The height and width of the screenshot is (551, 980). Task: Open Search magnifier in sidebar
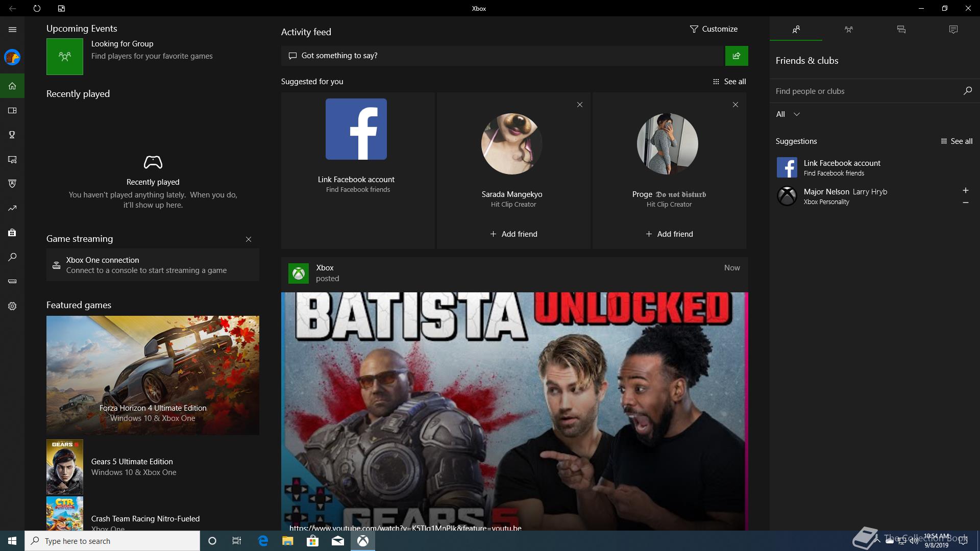pyautogui.click(x=12, y=257)
